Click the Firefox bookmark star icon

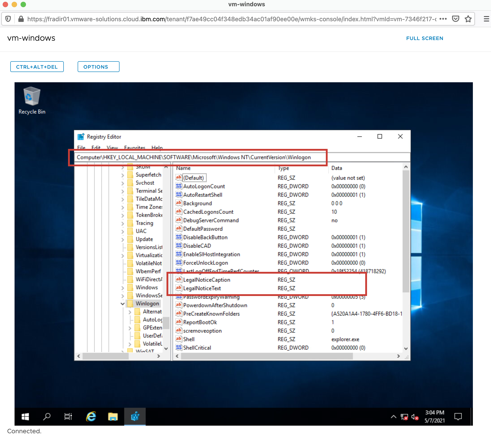468,19
